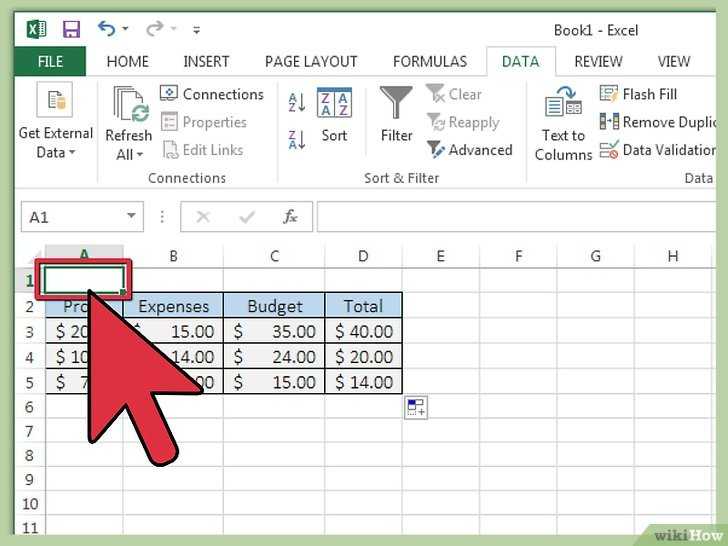Viewport: 728px width, 546px height.
Task: Switch to the FORMULAS tab
Action: click(x=430, y=61)
